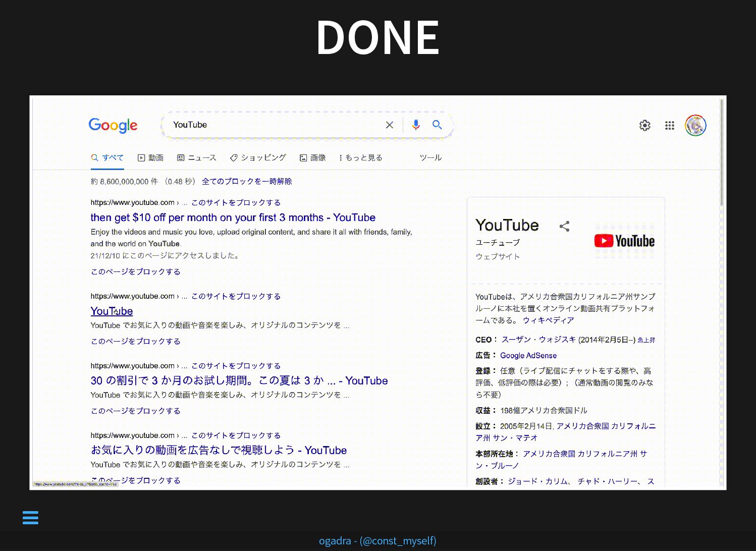Click the magnifier search icon
This screenshot has width=756, height=551.
click(x=437, y=125)
